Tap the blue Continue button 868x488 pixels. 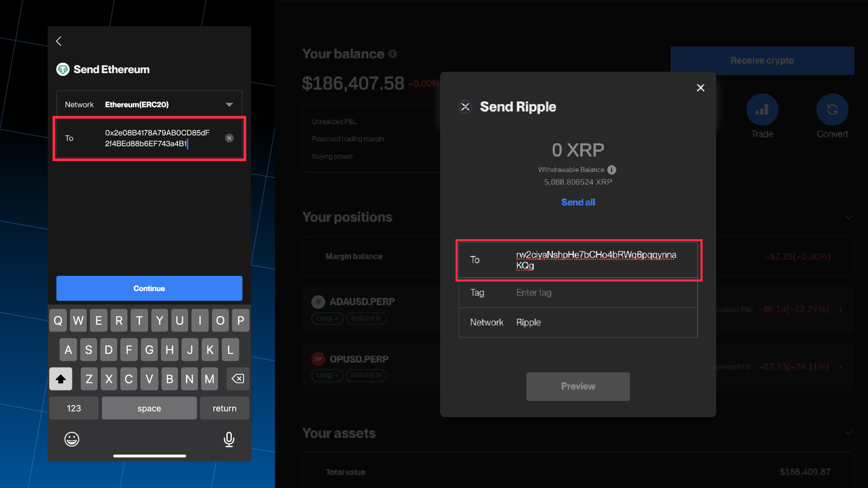click(149, 288)
